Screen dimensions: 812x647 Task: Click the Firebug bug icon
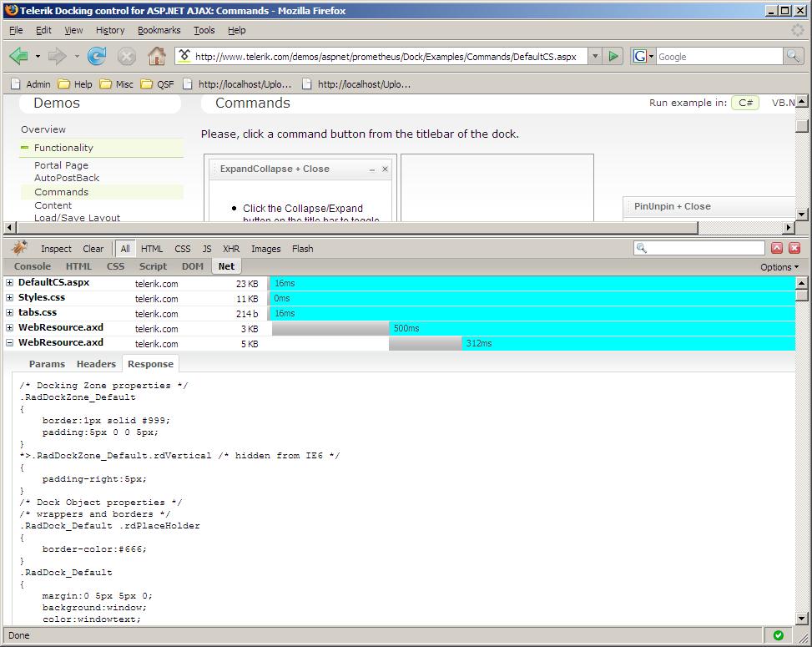[x=20, y=248]
